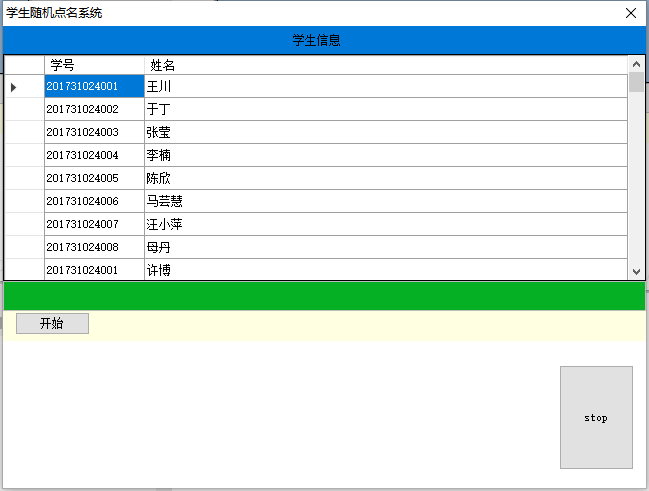Select cell 201731024007
The image size is (649, 491).
(x=94, y=224)
